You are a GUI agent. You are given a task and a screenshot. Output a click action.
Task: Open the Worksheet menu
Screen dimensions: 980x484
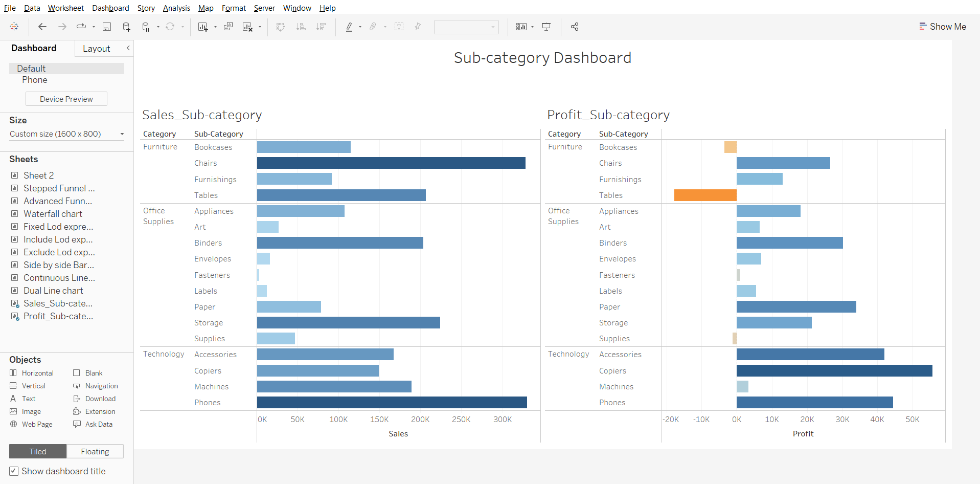[x=66, y=8]
